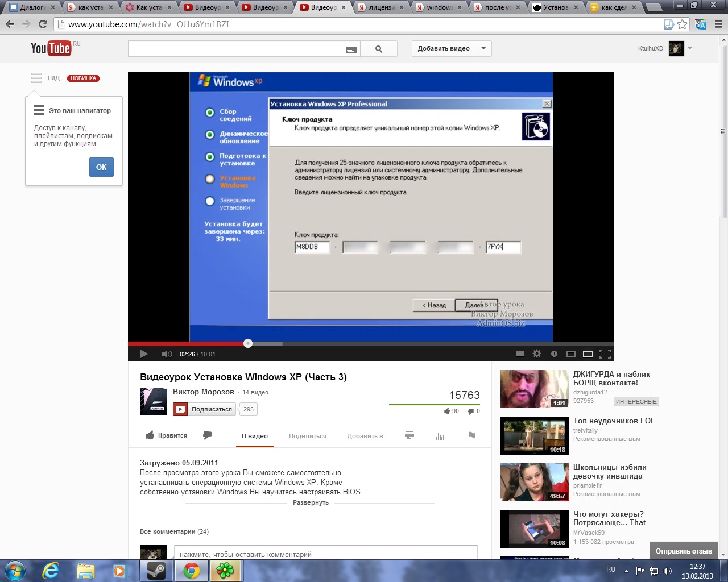Open account dropdown next to KtulhuXD

(690, 48)
